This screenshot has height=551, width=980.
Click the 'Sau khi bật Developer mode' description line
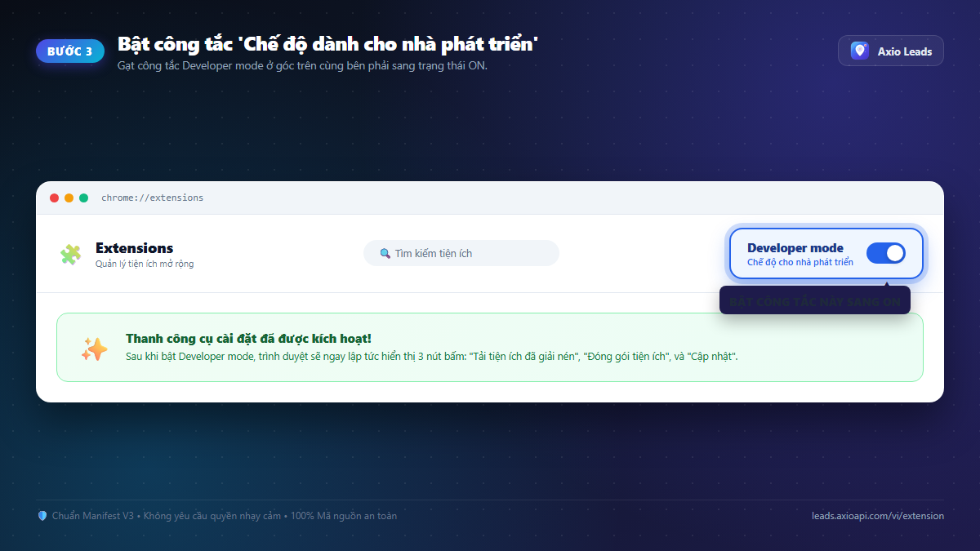click(432, 357)
